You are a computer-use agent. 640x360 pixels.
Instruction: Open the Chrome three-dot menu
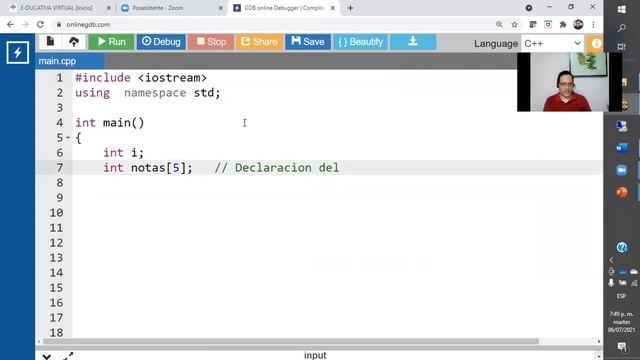click(593, 24)
